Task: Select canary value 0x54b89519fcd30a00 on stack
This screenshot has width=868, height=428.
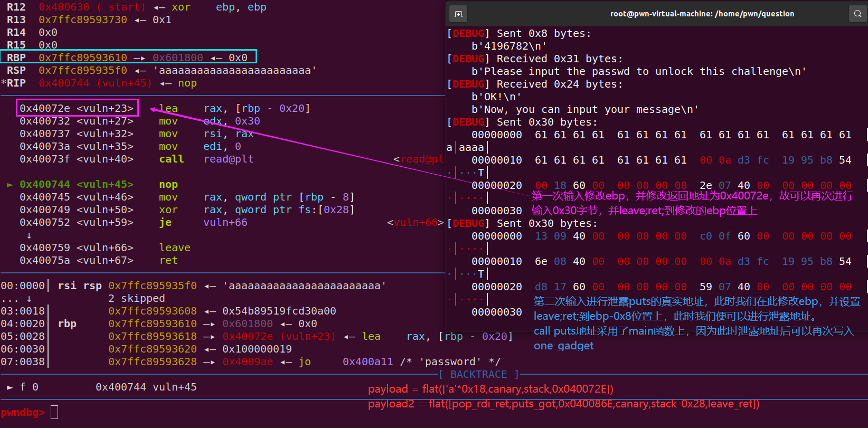Action: point(279,311)
